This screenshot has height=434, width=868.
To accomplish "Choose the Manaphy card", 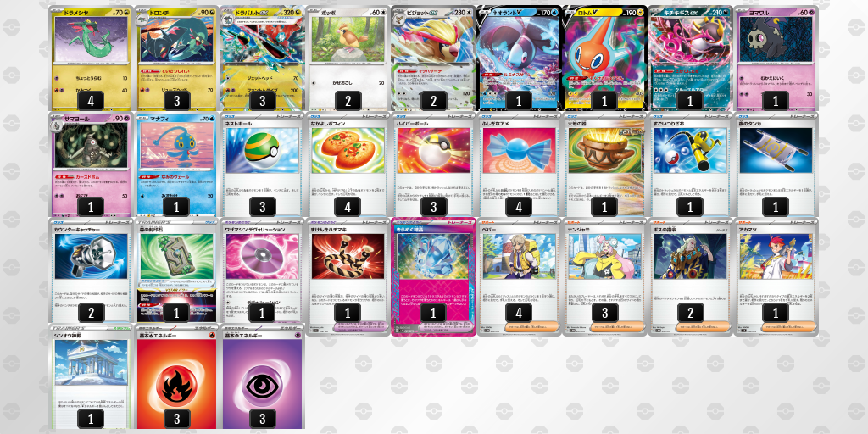I will (x=176, y=164).
